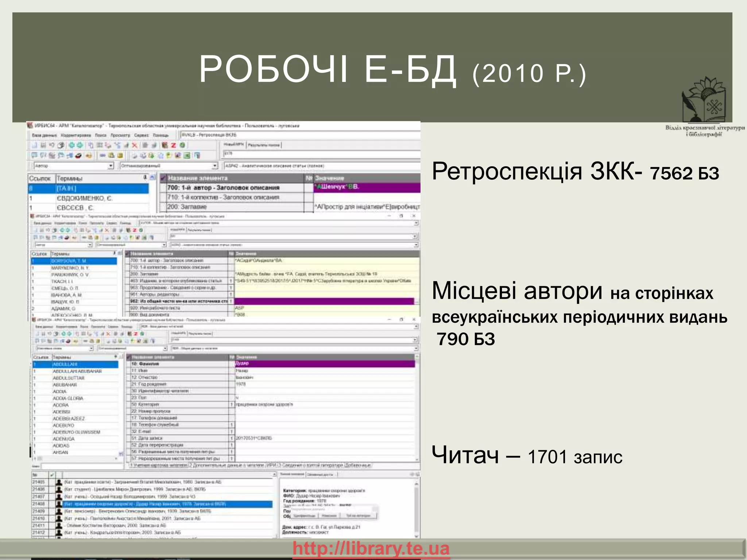This screenshot has height=560, width=747.
Task: Open Сервис menu in top window
Action: (x=141, y=135)
